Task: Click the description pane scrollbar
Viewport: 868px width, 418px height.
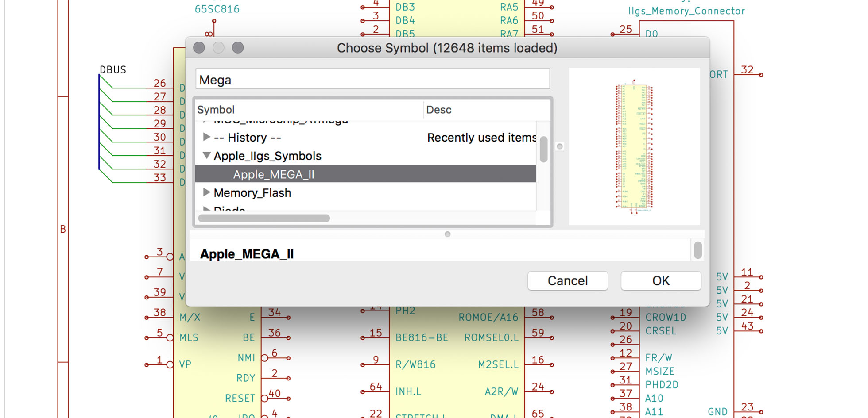Action: [698, 250]
